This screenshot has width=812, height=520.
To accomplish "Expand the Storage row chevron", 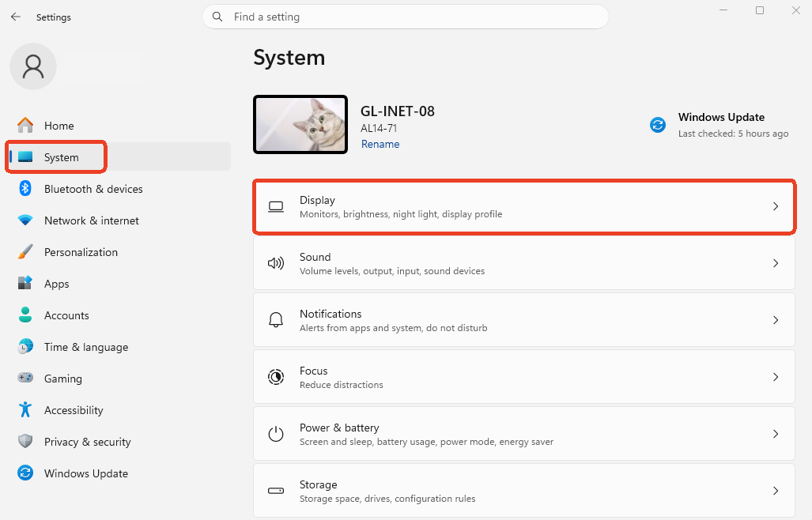I will pyautogui.click(x=775, y=491).
